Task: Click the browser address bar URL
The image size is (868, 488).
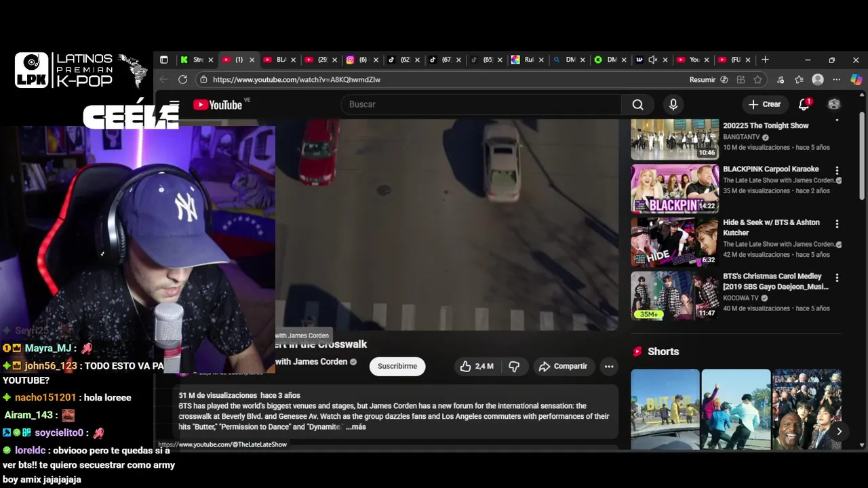Action: click(x=296, y=79)
